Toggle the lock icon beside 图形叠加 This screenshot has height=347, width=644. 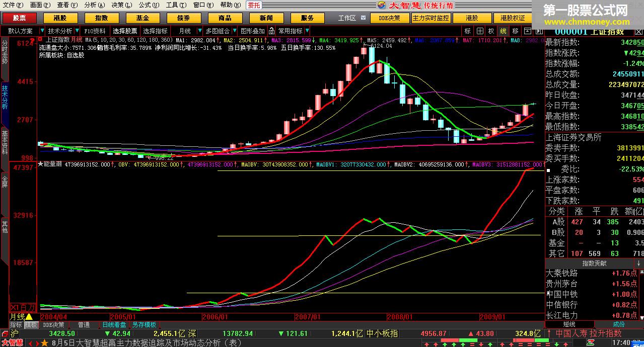(x=270, y=31)
